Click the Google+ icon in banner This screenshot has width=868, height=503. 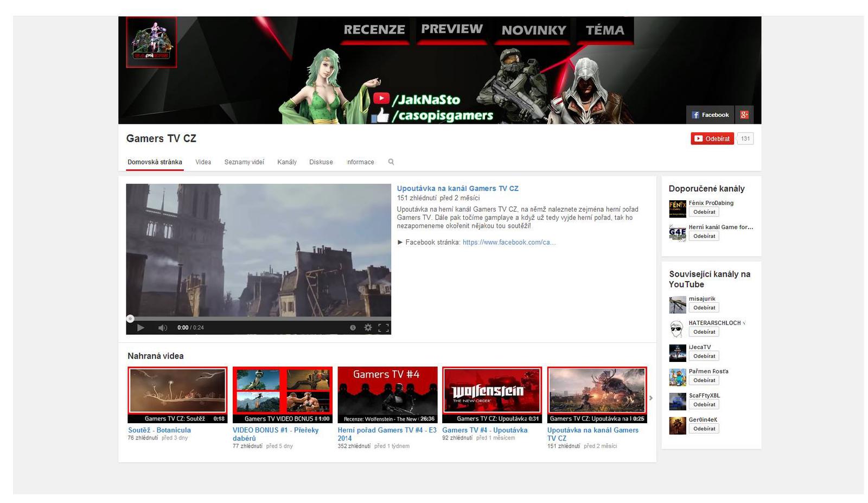pyautogui.click(x=744, y=114)
